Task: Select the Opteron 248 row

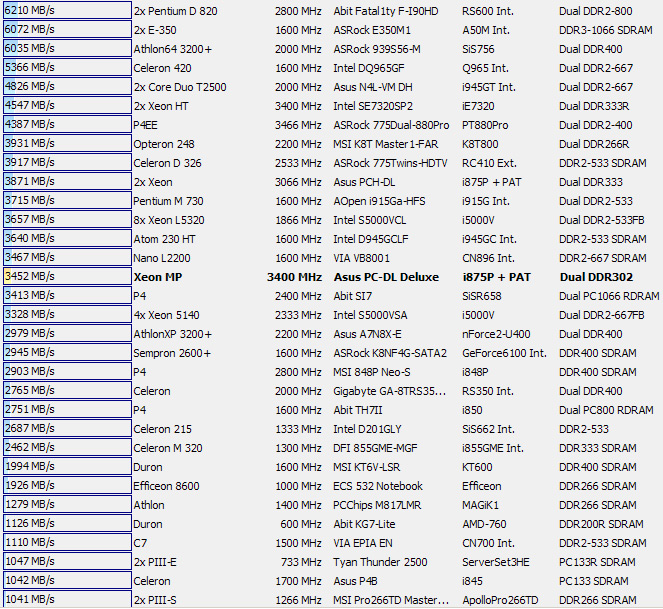Action: [x=164, y=144]
